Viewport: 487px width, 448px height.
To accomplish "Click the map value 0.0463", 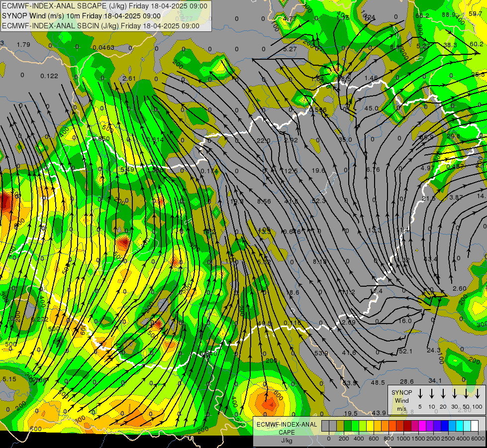I will (x=103, y=48).
